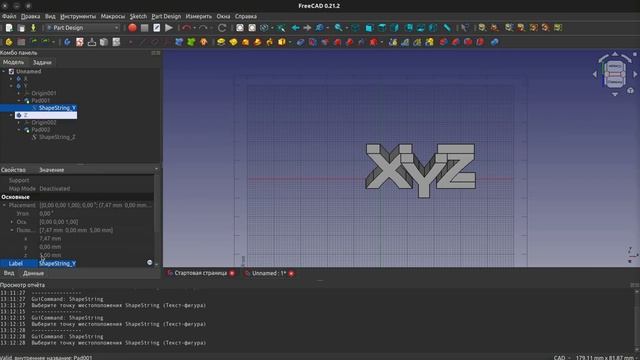Viewport: 640px width, 360px height.
Task: Open the macro editor icon
Action: pyautogui.click(x=156, y=28)
